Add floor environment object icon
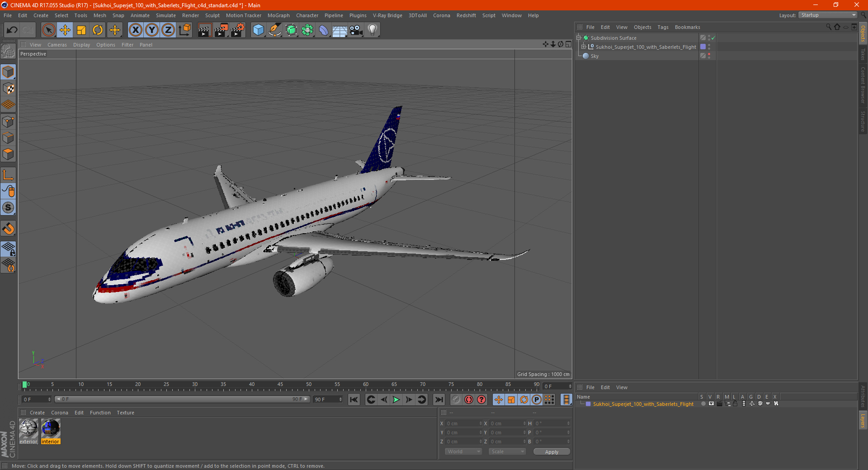Viewport: 868px width, 470px height. (340, 30)
